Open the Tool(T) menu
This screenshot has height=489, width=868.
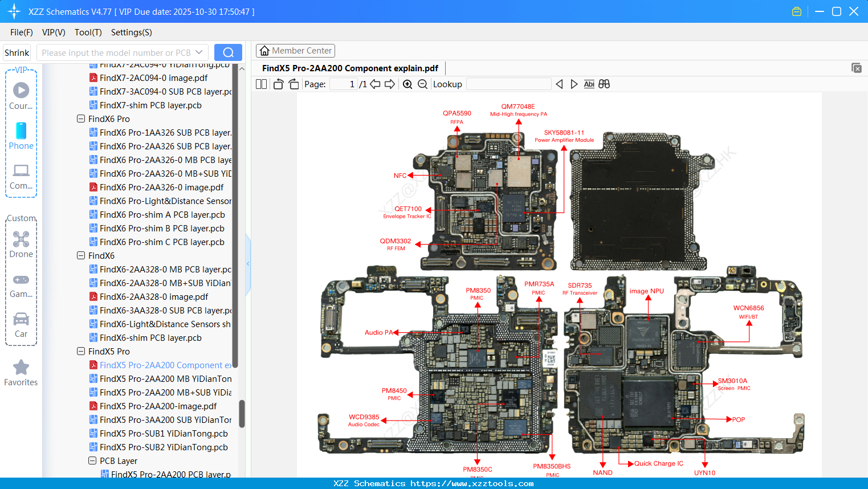pyautogui.click(x=88, y=32)
